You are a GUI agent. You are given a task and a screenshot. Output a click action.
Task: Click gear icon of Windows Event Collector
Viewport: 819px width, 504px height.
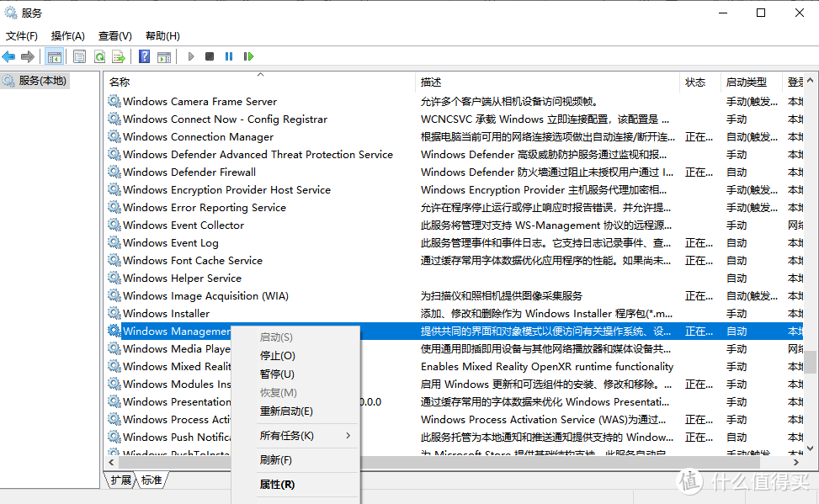point(114,225)
